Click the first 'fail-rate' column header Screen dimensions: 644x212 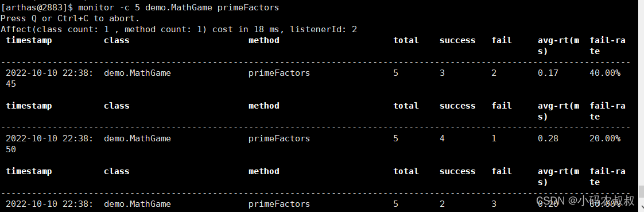(x=607, y=45)
